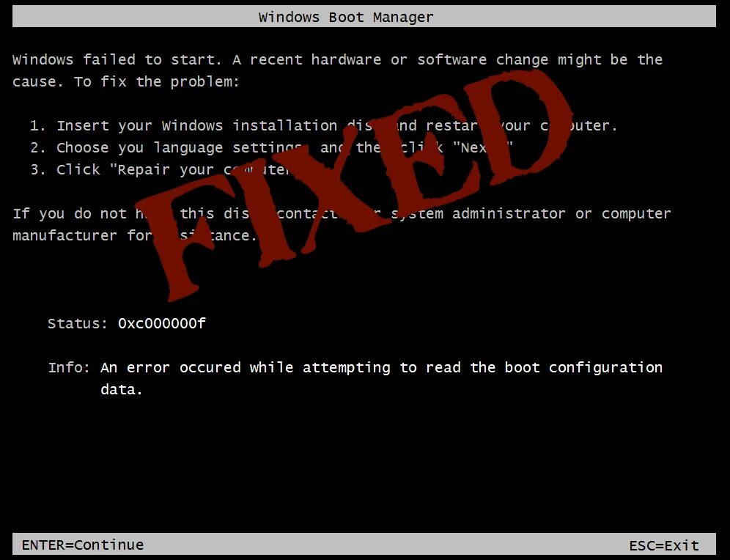Click the Windows Boot Manager title bar
Screen dimensions: 730x560
364,16
